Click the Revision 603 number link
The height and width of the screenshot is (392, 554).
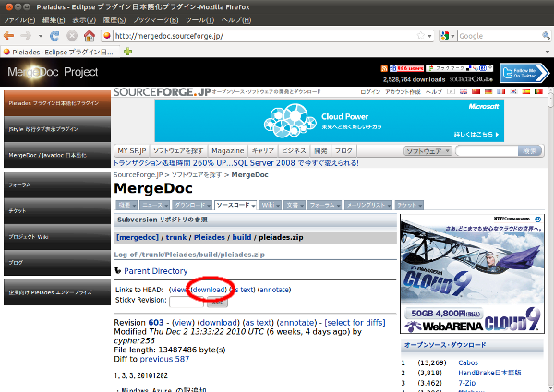(x=156, y=323)
